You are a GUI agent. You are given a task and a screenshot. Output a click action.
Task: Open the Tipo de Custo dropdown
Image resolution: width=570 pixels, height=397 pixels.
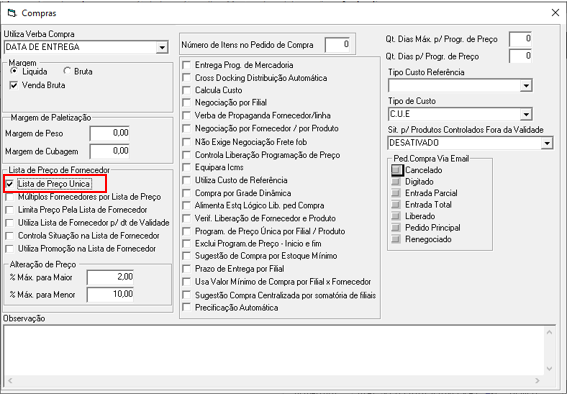click(526, 115)
